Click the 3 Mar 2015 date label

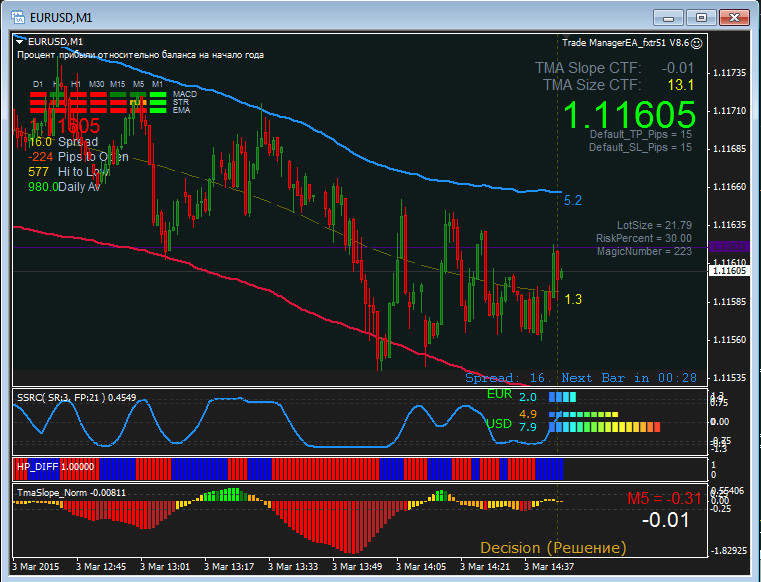35,566
